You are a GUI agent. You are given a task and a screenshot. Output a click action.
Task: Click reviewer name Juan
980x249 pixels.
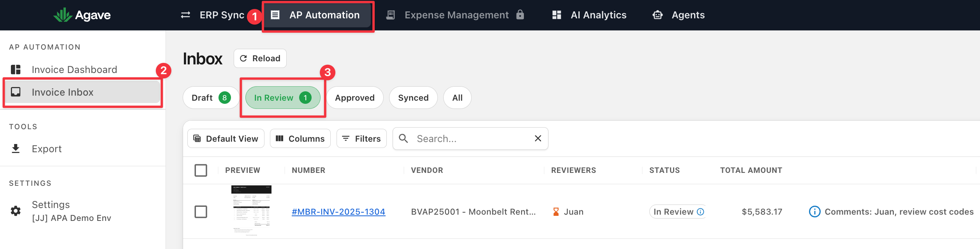(573, 212)
